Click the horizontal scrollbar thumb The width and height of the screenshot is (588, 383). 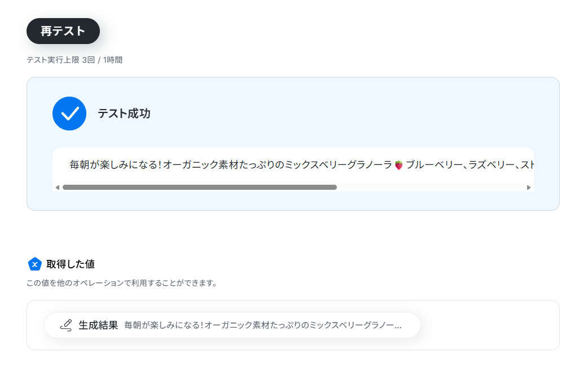(x=200, y=188)
